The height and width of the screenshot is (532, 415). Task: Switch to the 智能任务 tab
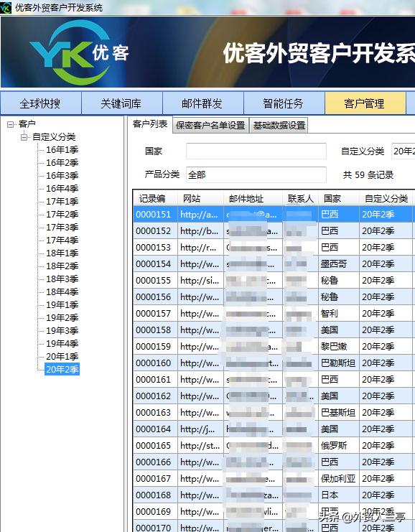click(x=284, y=103)
